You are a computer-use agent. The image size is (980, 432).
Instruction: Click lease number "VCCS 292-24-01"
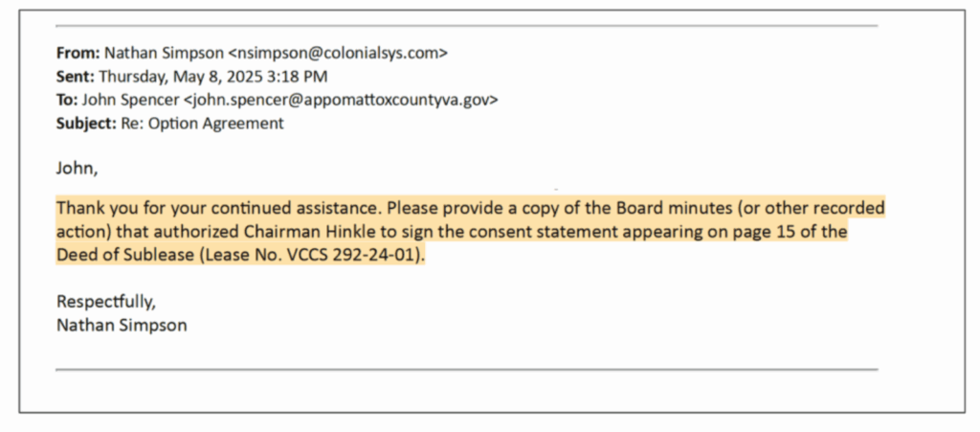[x=358, y=256]
